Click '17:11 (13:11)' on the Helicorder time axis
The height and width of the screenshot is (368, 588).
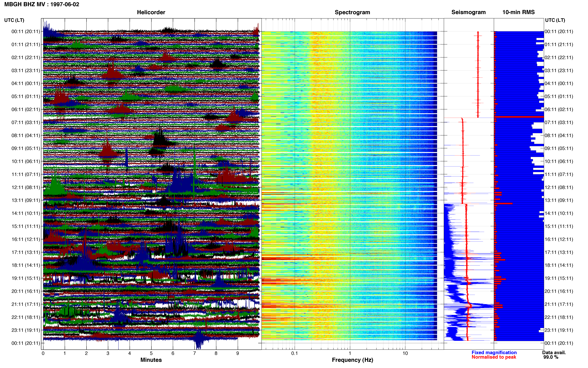[26, 252]
